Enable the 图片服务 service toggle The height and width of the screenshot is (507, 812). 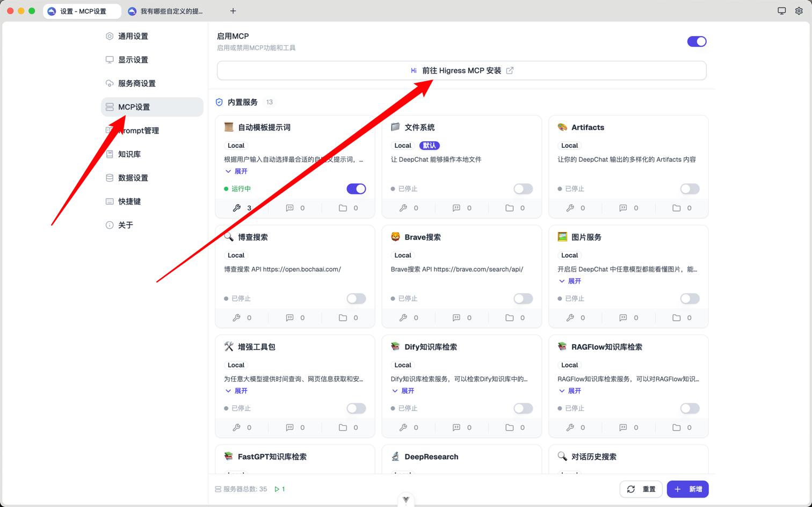690,299
